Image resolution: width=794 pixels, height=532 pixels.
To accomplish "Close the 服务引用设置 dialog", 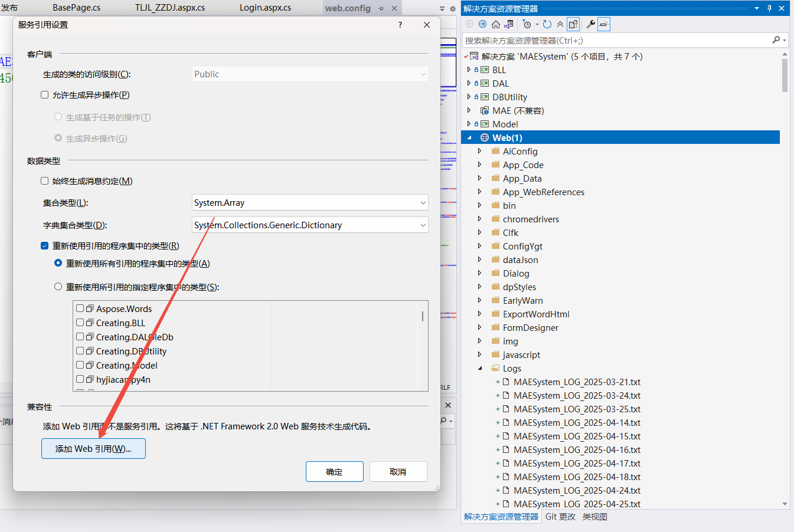I will click(427, 25).
